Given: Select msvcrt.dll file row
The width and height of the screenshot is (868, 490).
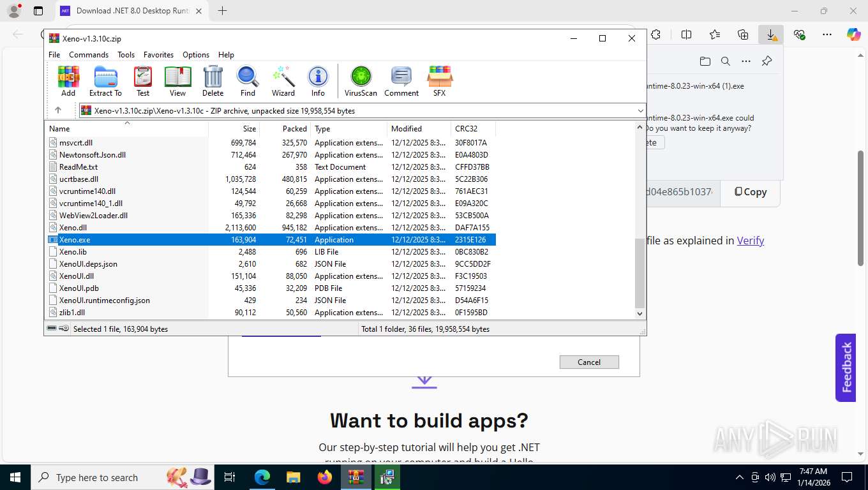Looking at the screenshot, I should click(271, 143).
